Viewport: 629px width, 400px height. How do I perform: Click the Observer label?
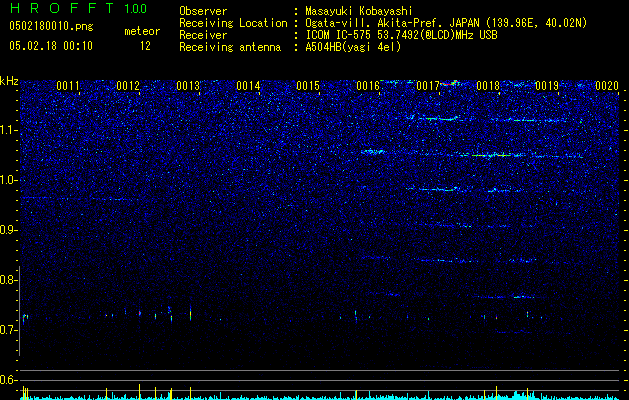point(203,11)
